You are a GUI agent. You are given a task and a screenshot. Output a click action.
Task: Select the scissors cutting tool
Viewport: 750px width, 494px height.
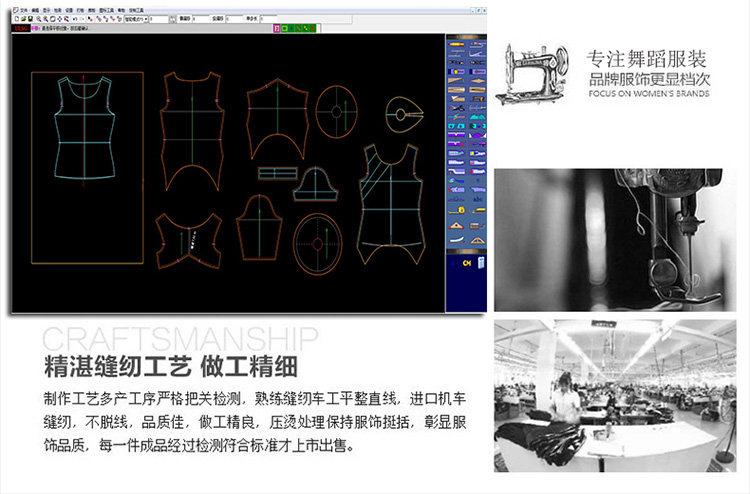[457, 108]
